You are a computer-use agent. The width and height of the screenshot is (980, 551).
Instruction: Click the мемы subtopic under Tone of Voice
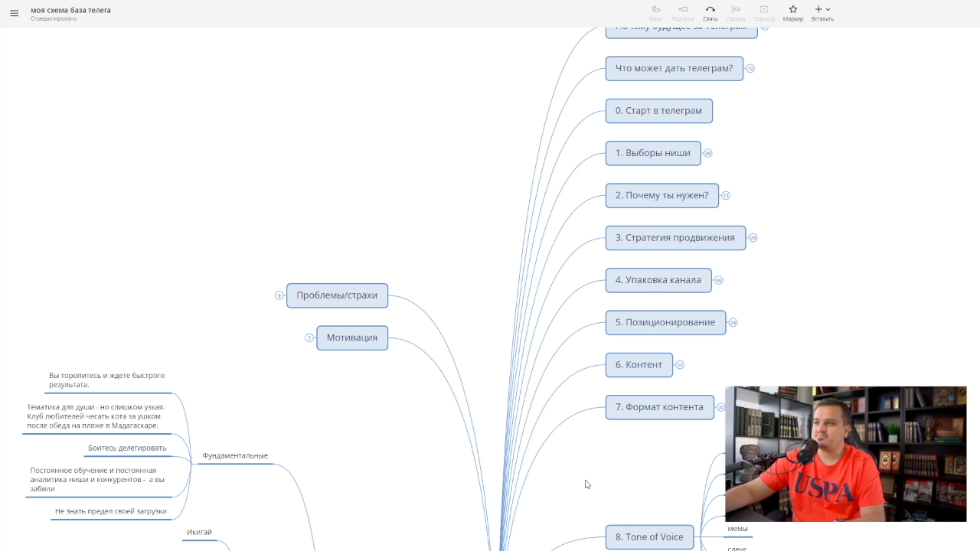[737, 529]
